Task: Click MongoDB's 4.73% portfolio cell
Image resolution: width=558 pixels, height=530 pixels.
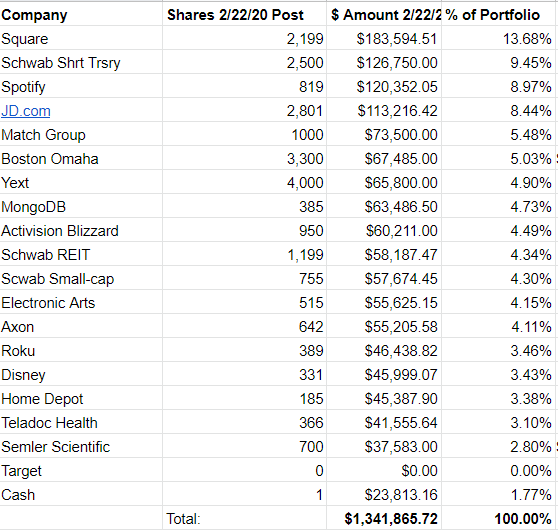Action: point(498,207)
